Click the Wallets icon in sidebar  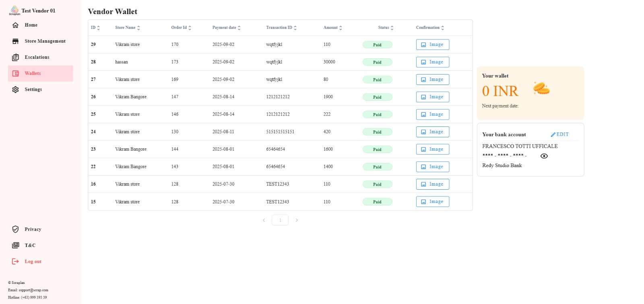(15, 73)
